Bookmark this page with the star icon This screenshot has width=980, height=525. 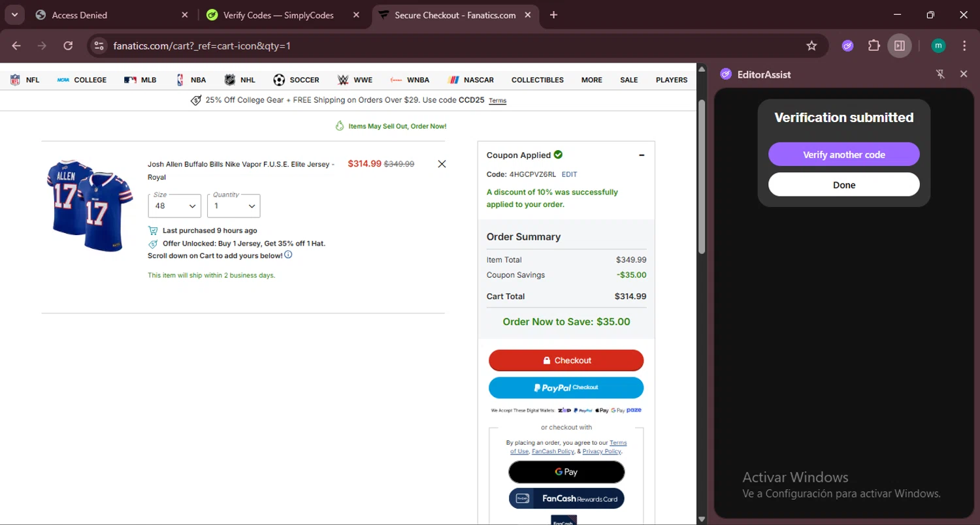(811, 46)
